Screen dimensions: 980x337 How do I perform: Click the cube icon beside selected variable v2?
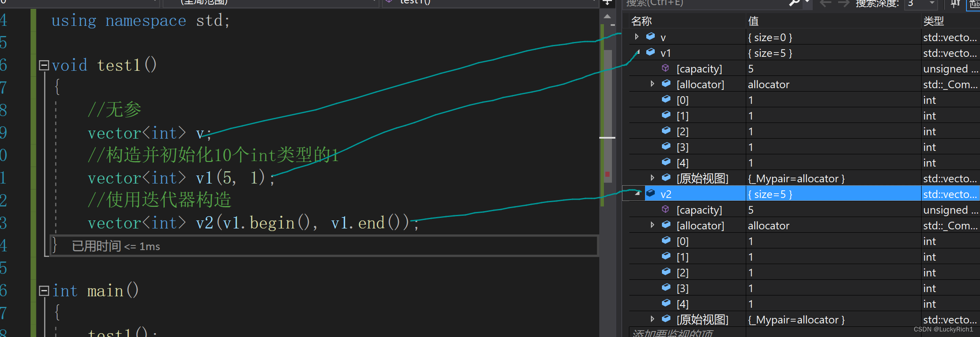click(651, 194)
